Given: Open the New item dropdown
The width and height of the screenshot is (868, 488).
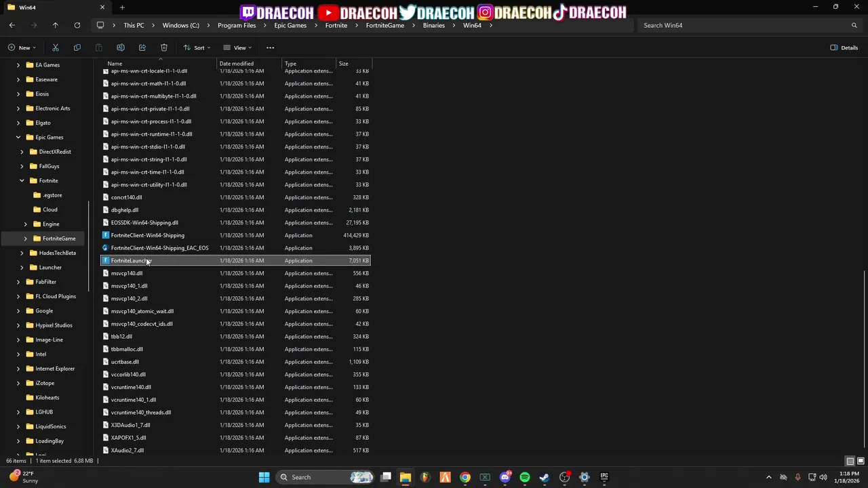Looking at the screenshot, I should 22,47.
